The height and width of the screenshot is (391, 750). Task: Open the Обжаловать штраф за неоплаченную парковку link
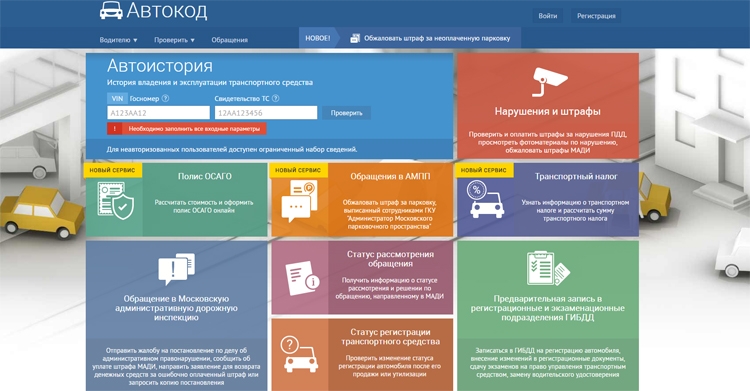437,38
